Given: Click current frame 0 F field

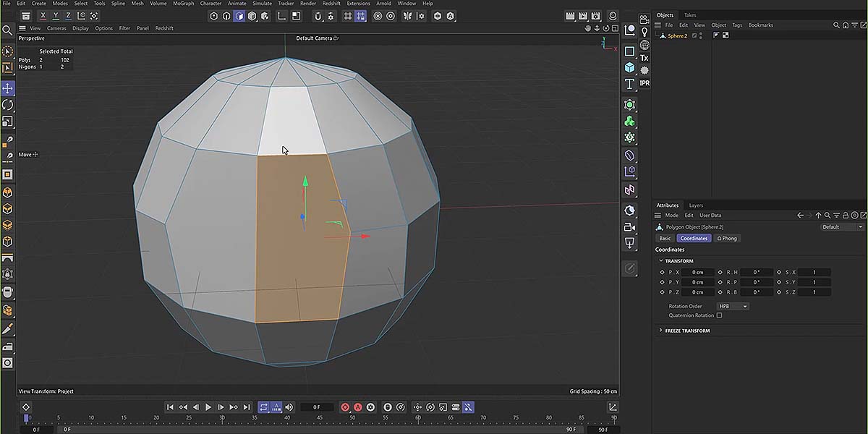Looking at the screenshot, I should (317, 407).
